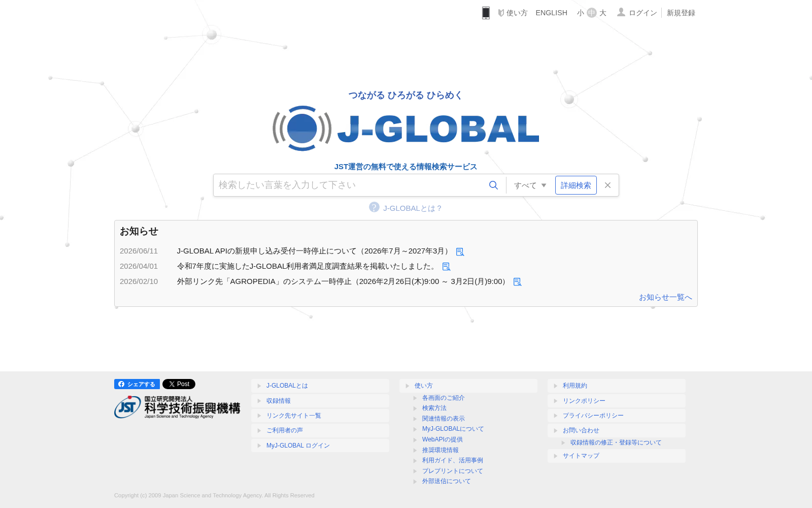The height and width of the screenshot is (508, 812).
Task: Click the 詳細検索 button
Action: [576, 185]
